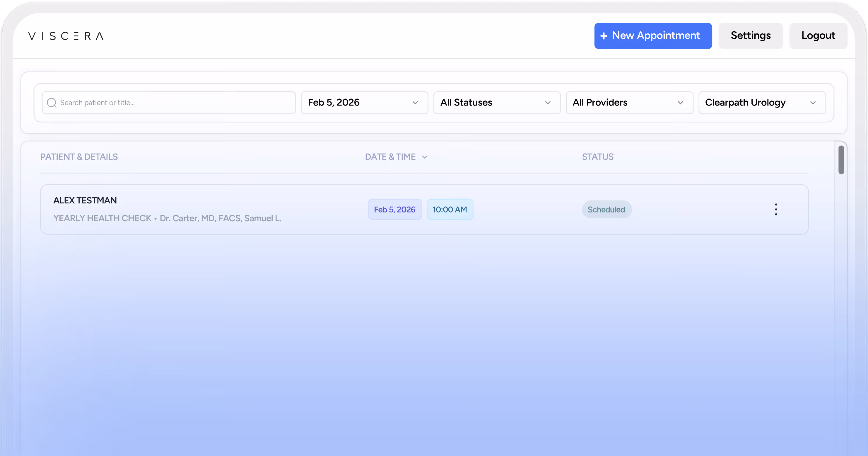This screenshot has height=456, width=868.
Task: Click the Patient & Details column header
Action: click(x=79, y=157)
